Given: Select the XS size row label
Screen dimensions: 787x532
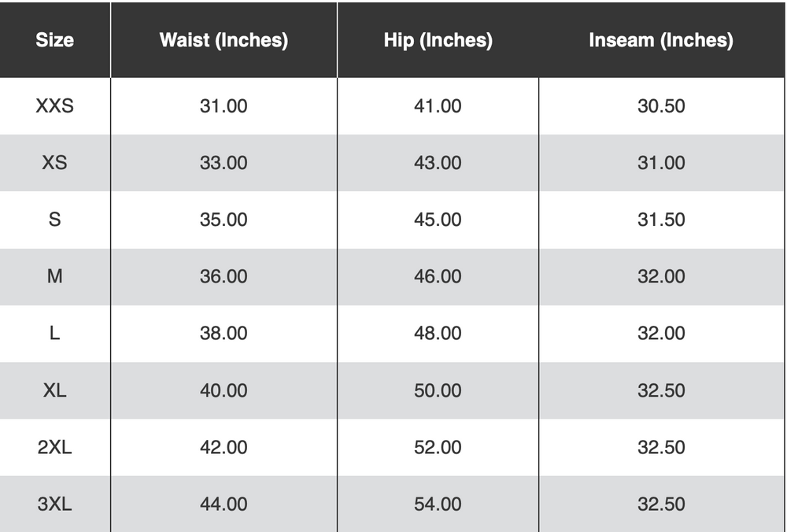Looking at the screenshot, I should [x=54, y=163].
